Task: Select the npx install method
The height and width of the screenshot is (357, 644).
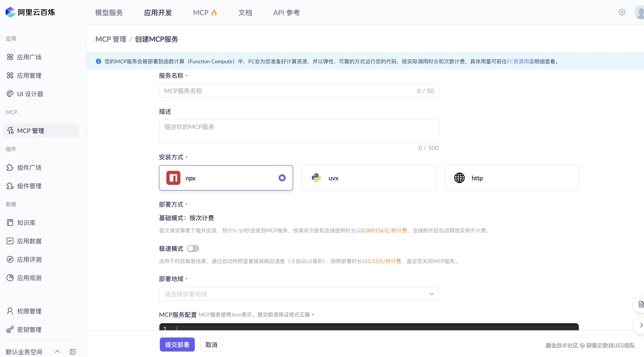Action: pyautogui.click(x=226, y=178)
